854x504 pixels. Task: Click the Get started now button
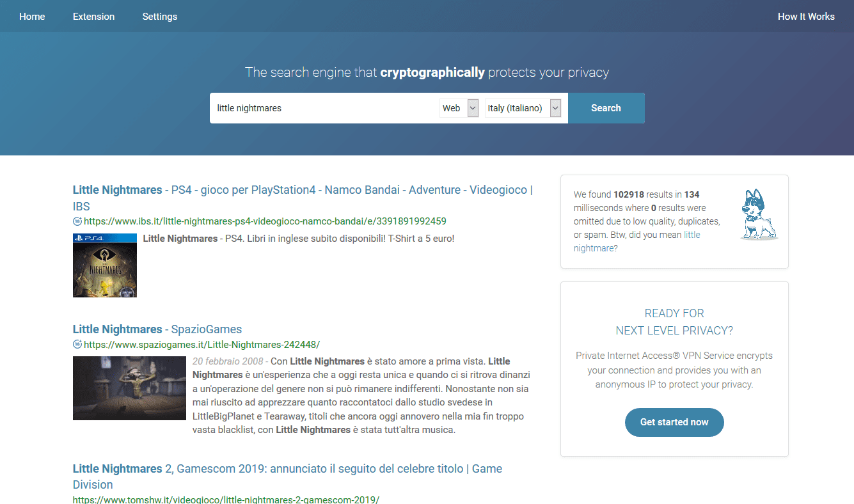click(x=674, y=422)
